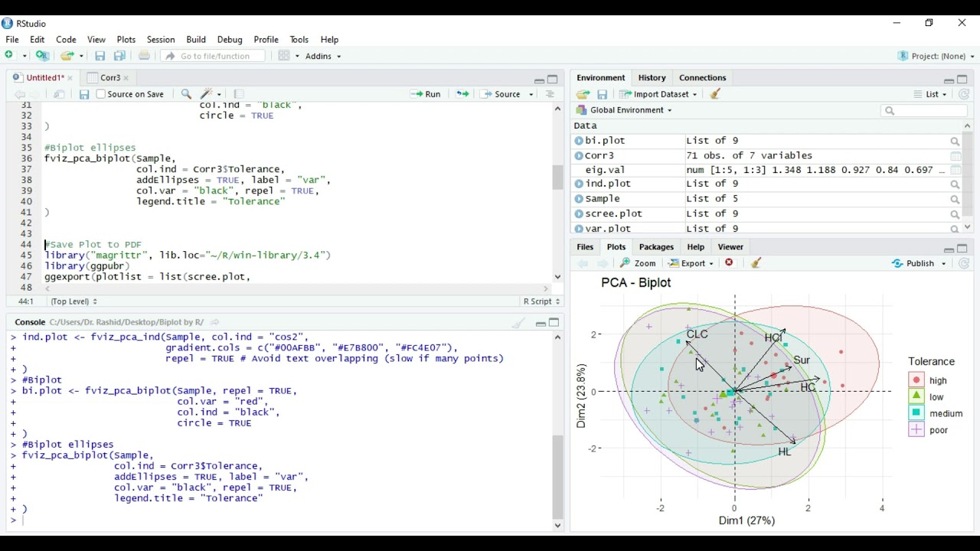Open the Publish dropdown arrow

944,263
